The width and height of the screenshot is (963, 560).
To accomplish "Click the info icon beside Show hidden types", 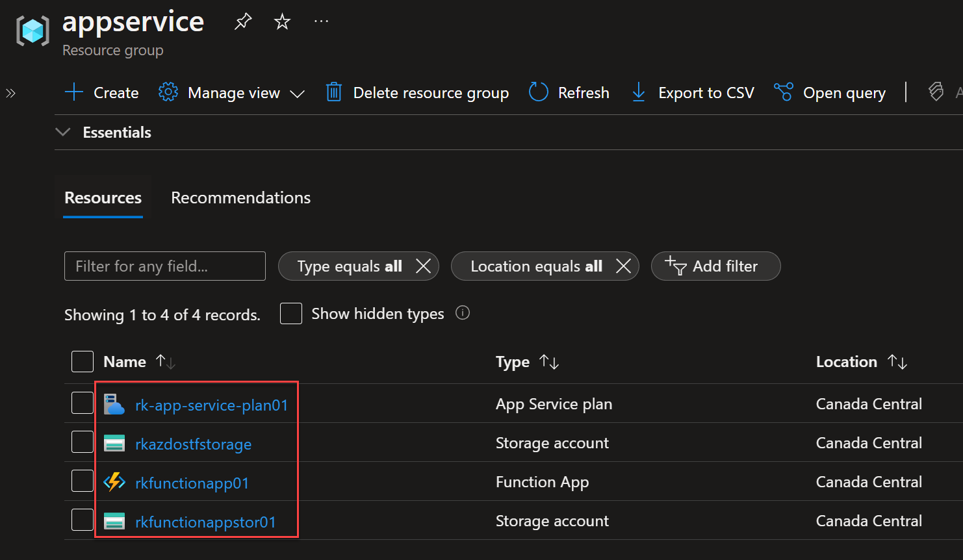I will point(463,313).
